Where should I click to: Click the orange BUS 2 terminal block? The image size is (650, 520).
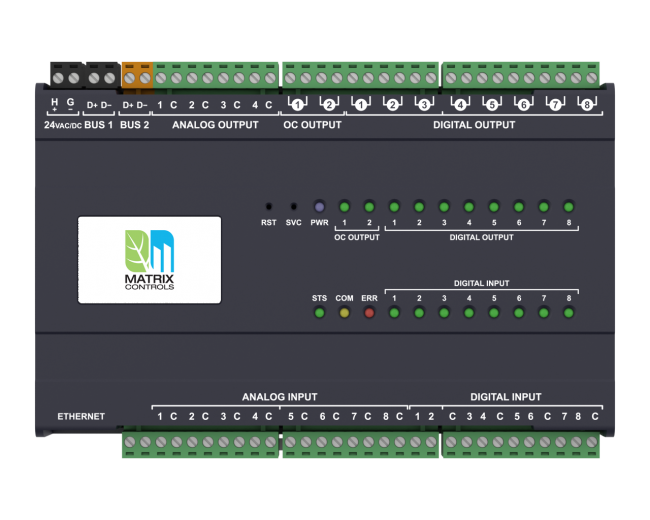137,76
